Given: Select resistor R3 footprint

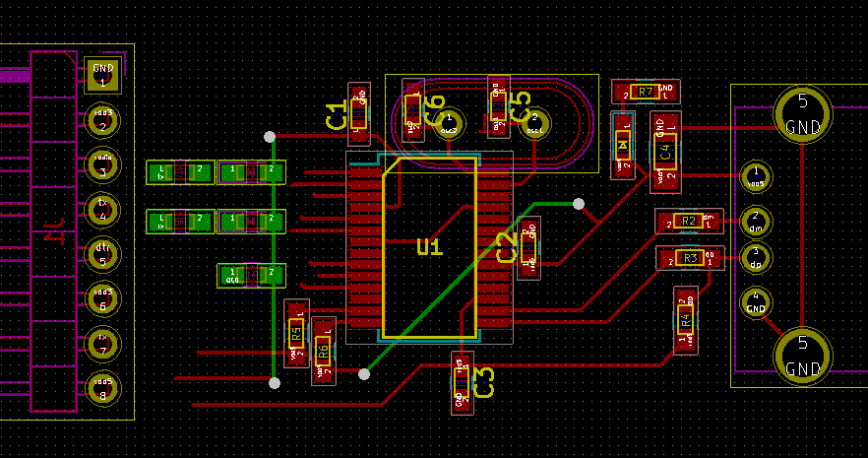Looking at the screenshot, I should (x=689, y=258).
